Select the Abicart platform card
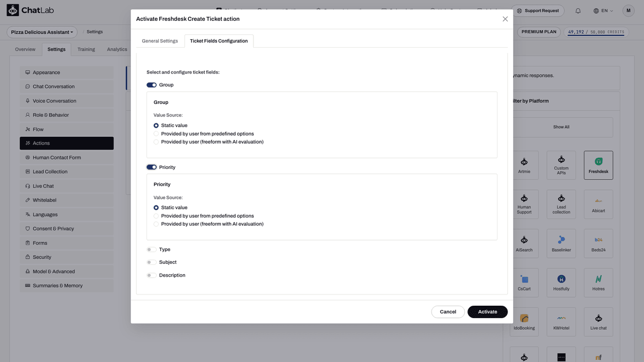This screenshot has height=362, width=644. tap(598, 204)
